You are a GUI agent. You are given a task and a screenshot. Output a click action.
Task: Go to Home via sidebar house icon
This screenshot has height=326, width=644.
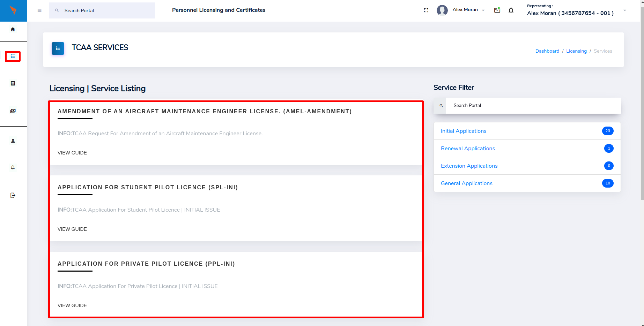(13, 29)
